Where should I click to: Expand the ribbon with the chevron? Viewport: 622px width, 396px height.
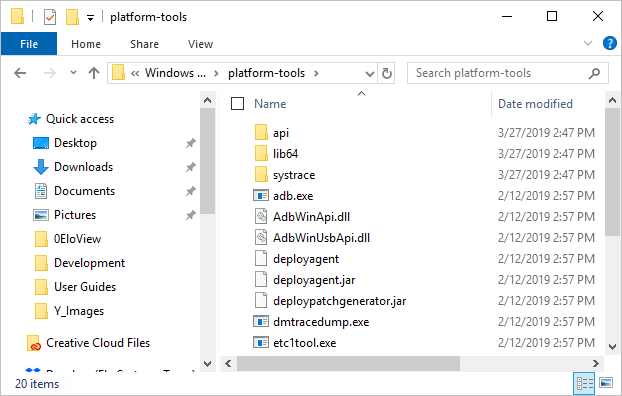click(x=588, y=43)
